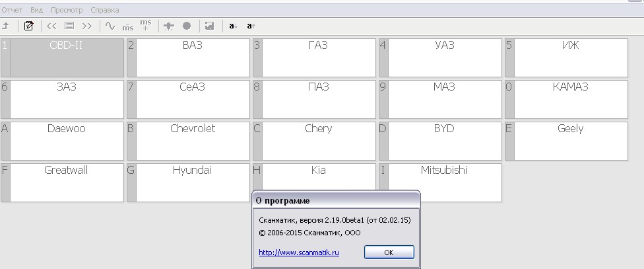Image resolution: width=644 pixels, height=269 pixels.
Task: Select the OBD-II tile
Action: [63, 58]
